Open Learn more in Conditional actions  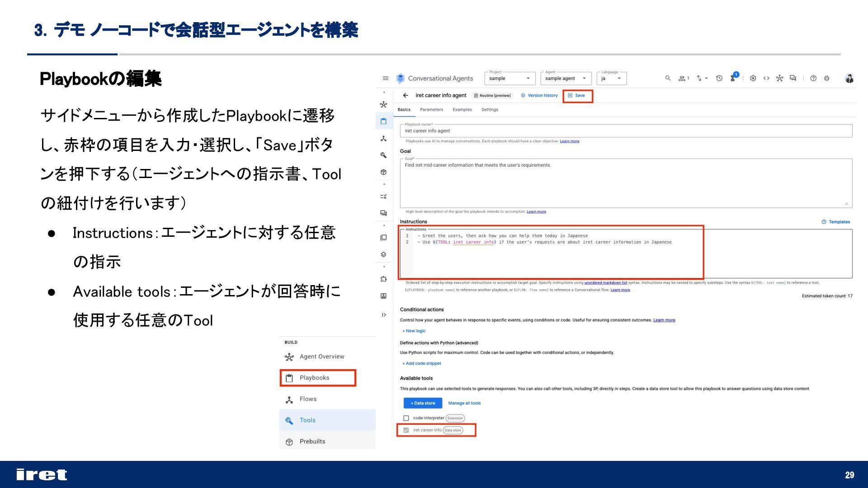(664, 320)
